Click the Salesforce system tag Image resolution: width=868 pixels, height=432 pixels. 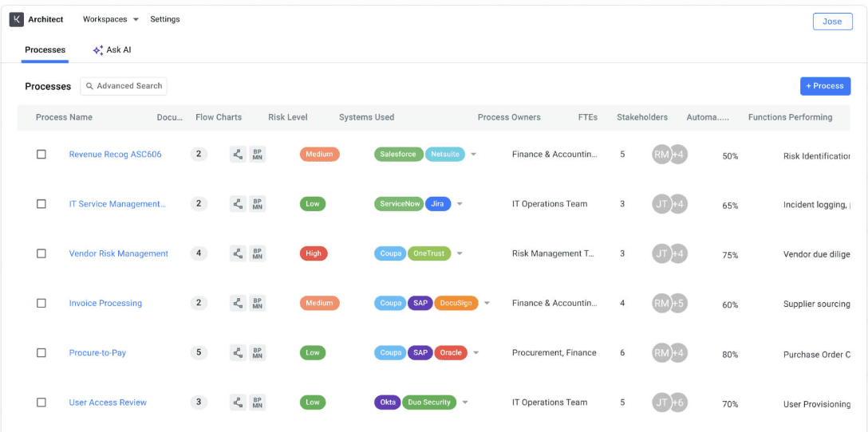[399, 155]
